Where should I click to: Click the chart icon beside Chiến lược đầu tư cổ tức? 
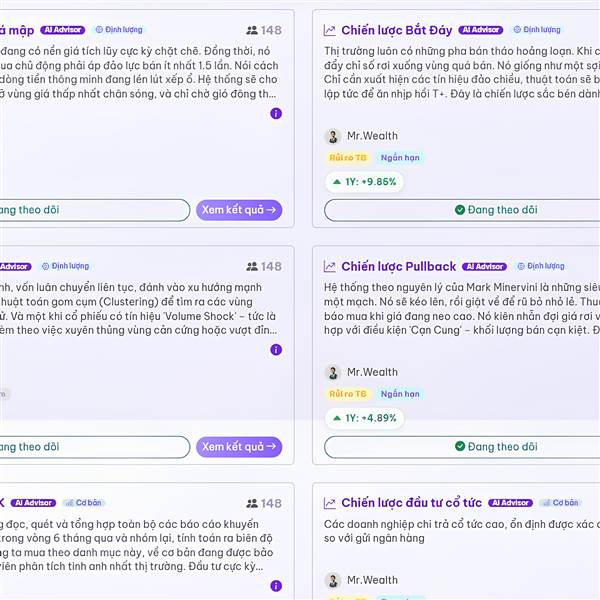(330, 503)
